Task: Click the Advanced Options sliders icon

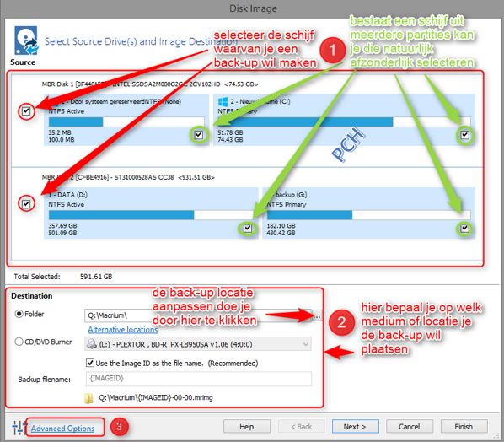Action: (x=19, y=428)
